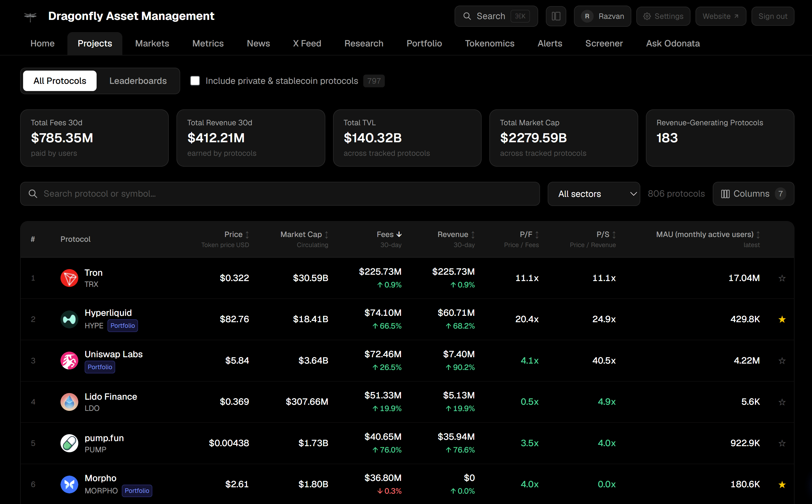This screenshot has height=504, width=812.
Task: Star the Lido Finance row
Action: pyautogui.click(x=782, y=402)
